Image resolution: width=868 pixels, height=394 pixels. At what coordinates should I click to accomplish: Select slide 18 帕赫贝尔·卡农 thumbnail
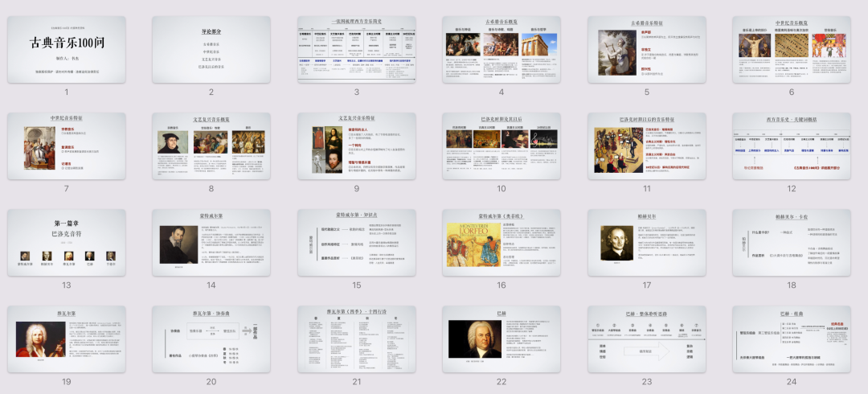click(792, 243)
